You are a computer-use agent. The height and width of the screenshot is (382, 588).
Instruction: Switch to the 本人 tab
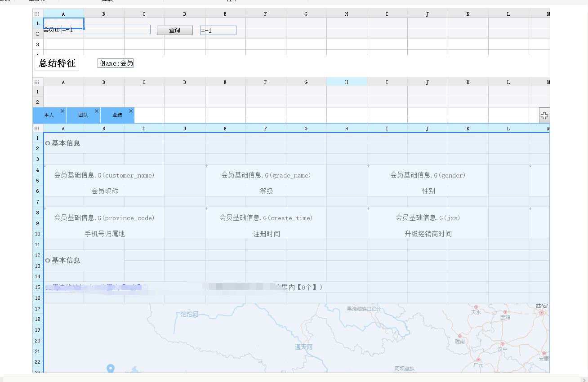tap(49, 115)
